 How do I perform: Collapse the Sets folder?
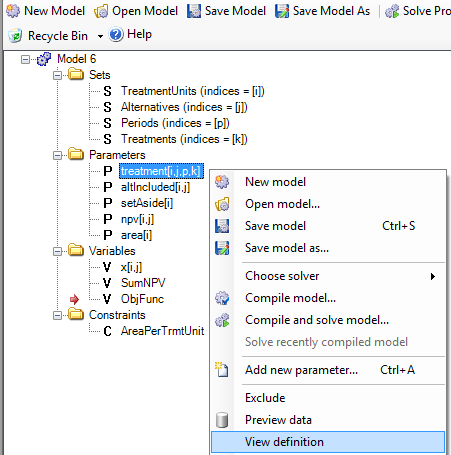coord(57,75)
